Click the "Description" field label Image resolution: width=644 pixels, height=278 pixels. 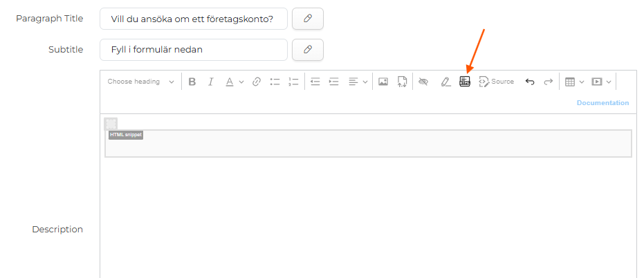coord(57,229)
